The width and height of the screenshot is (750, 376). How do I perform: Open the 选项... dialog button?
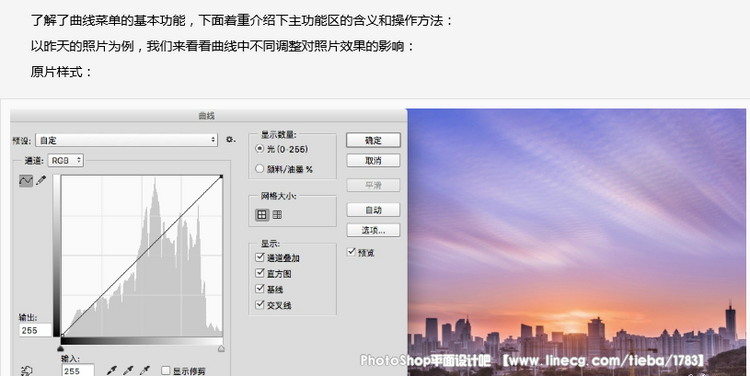(x=373, y=230)
